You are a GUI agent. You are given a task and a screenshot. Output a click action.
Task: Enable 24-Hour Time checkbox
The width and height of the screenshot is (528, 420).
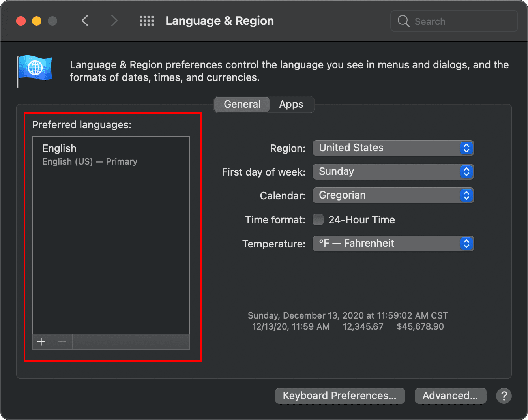(318, 219)
